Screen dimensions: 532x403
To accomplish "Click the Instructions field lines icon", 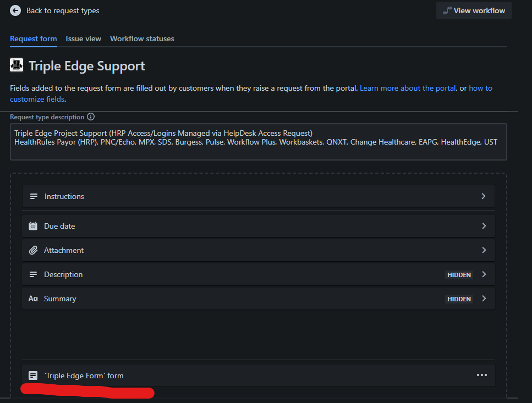I will 34,196.
